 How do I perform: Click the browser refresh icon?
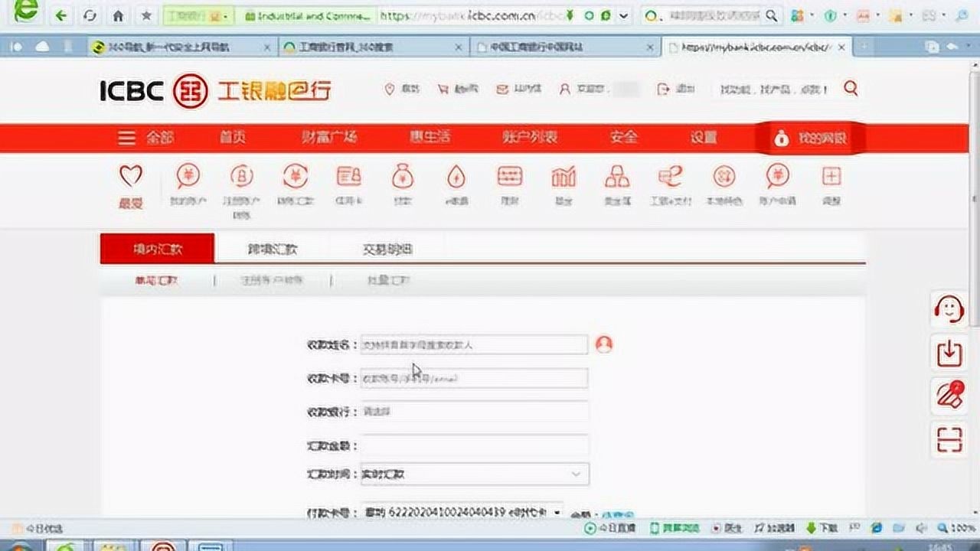pos(90,15)
